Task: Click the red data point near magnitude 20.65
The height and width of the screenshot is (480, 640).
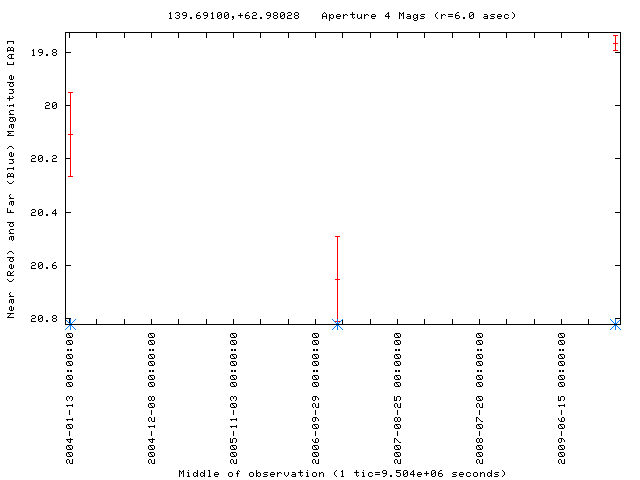Action: pyautogui.click(x=338, y=280)
